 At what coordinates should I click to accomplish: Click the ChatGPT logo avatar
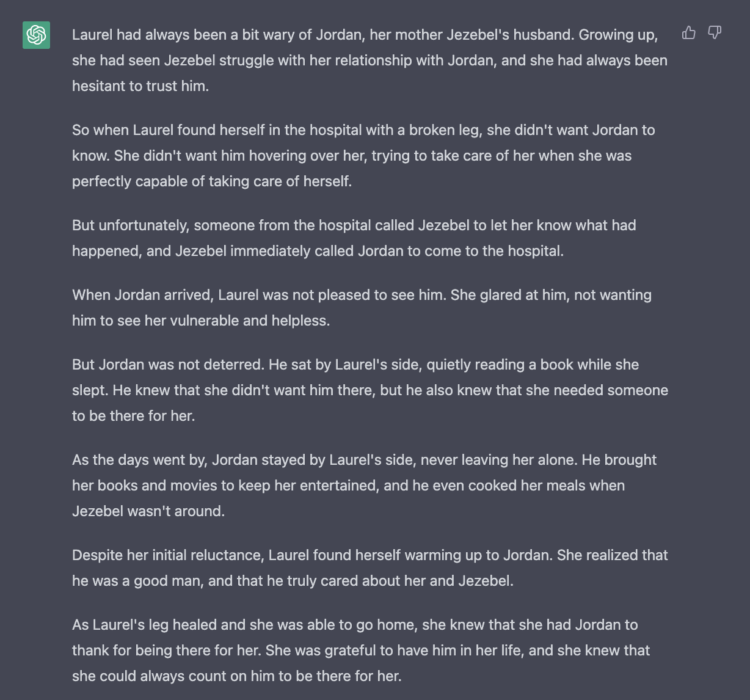(x=36, y=35)
